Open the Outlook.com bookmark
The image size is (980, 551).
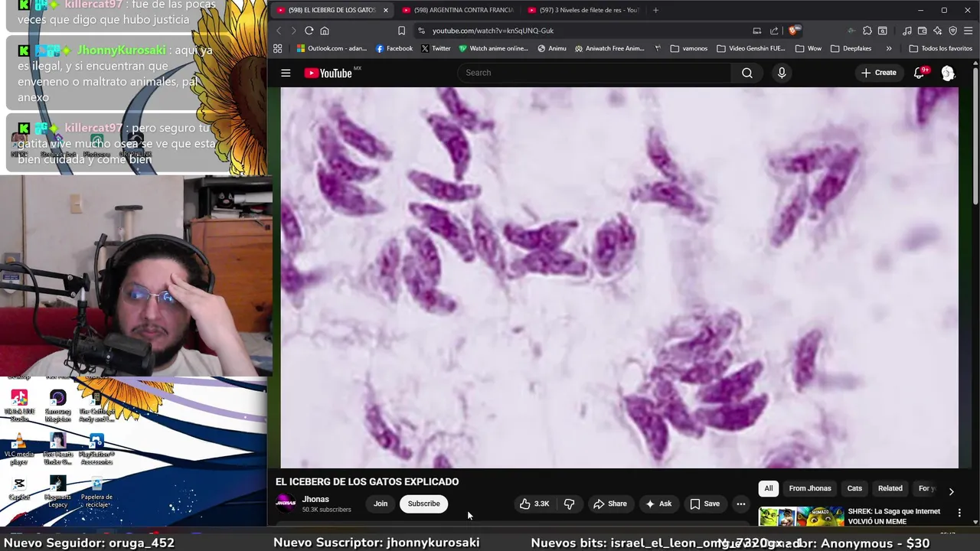tap(332, 48)
